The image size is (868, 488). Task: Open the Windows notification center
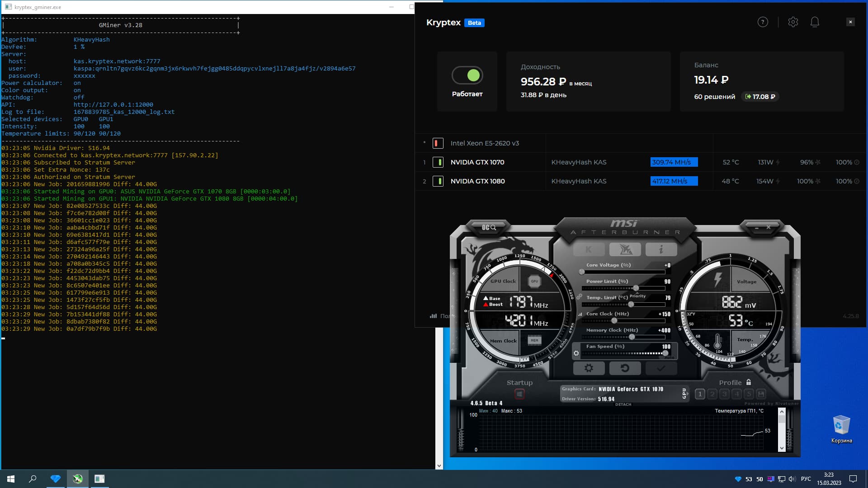click(x=853, y=479)
